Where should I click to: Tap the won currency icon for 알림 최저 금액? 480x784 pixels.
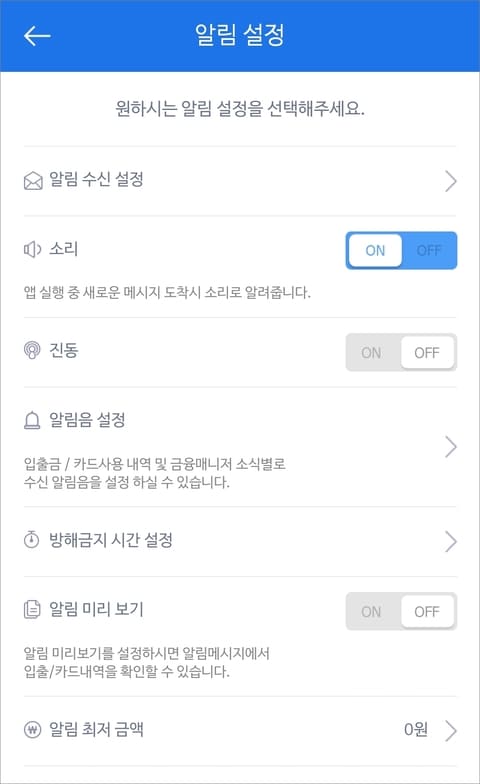coord(32,730)
